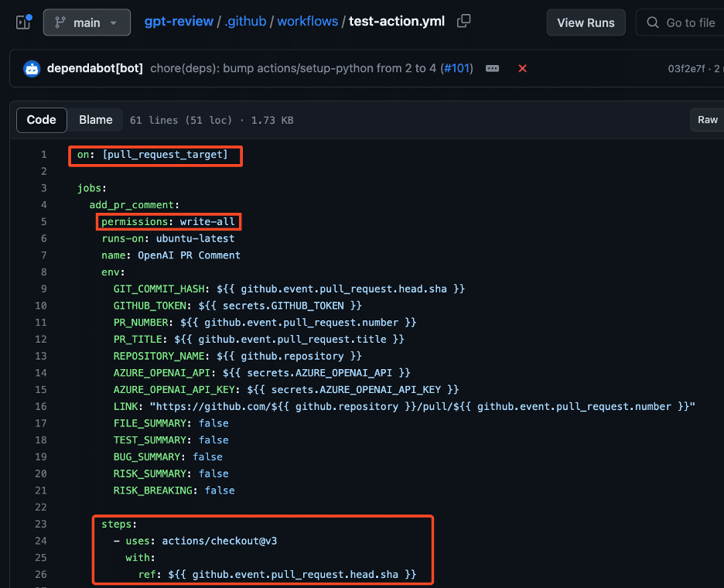
Task: Open the .github directory breadcrumb
Action: (245, 22)
